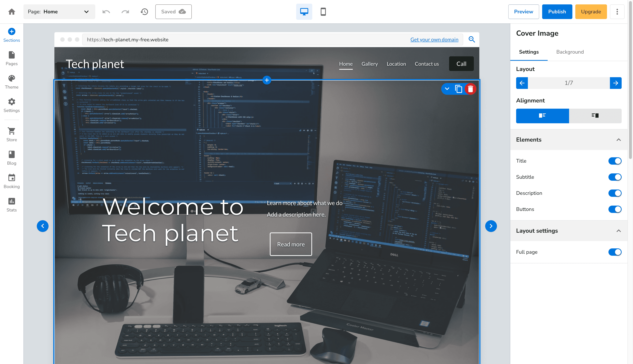Viewport: 633px width, 364px height.
Task: Open the site Settings gear
Action: pos(12,105)
